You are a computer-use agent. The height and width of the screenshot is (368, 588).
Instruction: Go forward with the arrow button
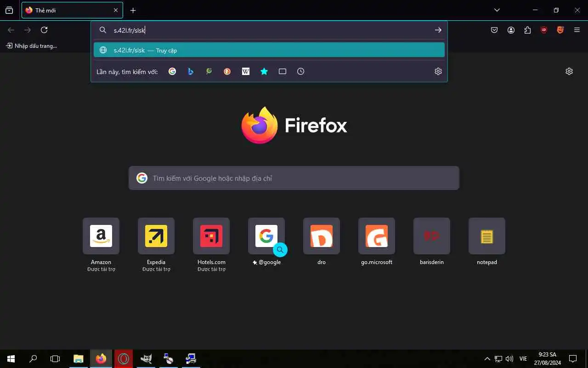pos(28,30)
